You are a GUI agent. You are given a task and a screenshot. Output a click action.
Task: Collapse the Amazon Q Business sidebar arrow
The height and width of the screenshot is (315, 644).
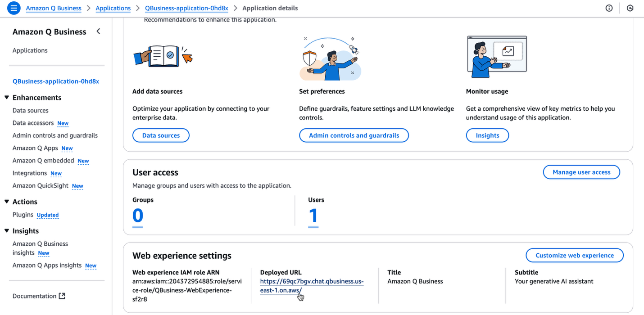coord(98,31)
